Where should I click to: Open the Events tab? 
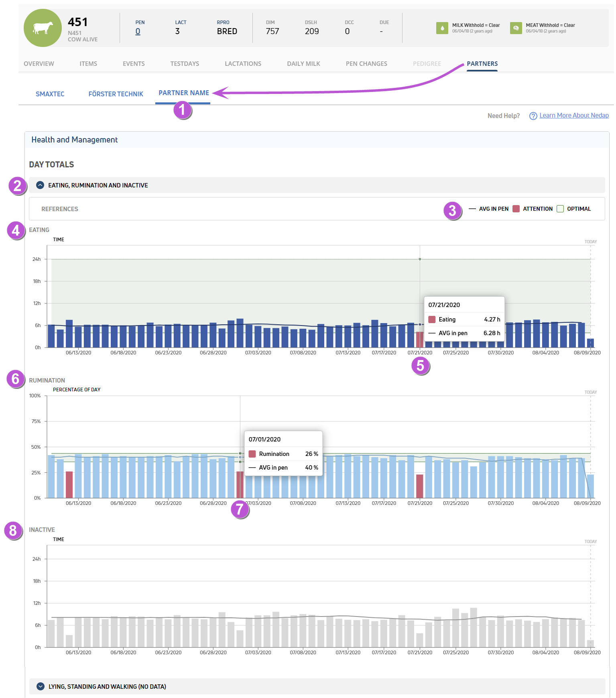134,63
